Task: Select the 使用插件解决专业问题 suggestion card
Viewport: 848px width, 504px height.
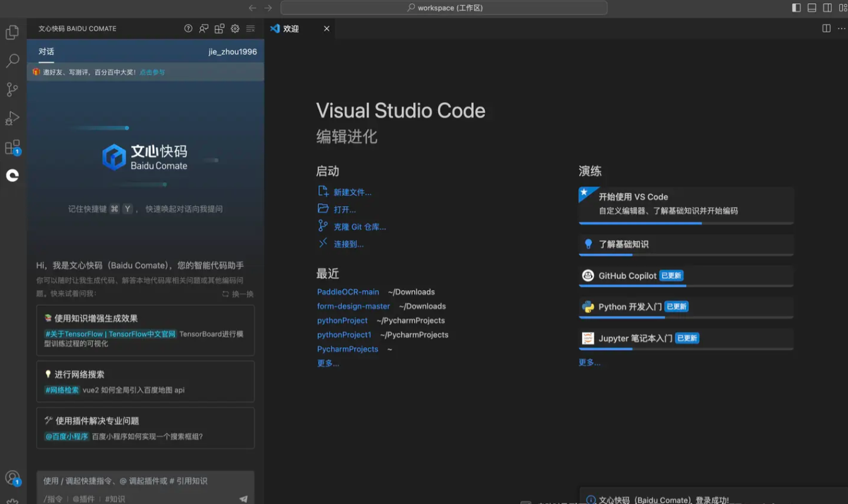Action: (x=145, y=428)
